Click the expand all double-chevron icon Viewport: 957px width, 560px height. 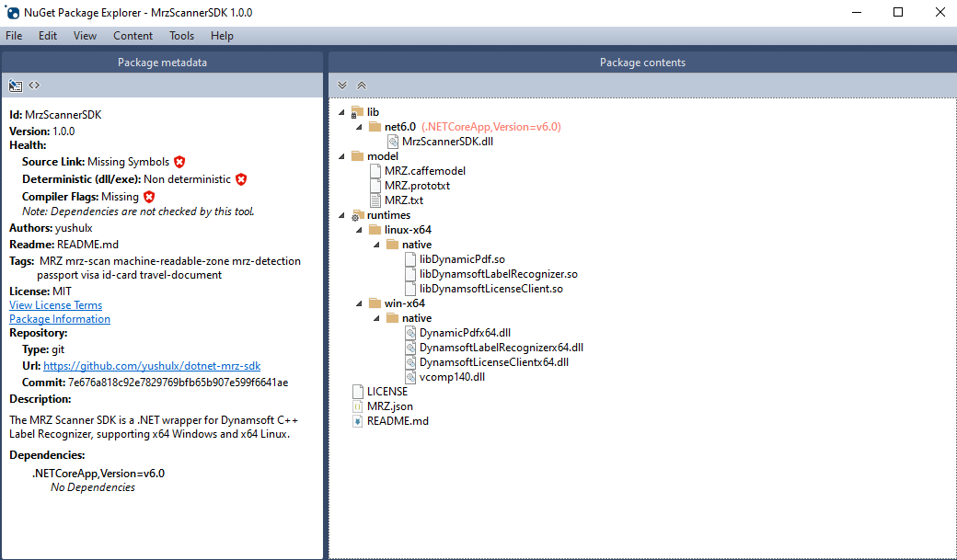pos(342,86)
